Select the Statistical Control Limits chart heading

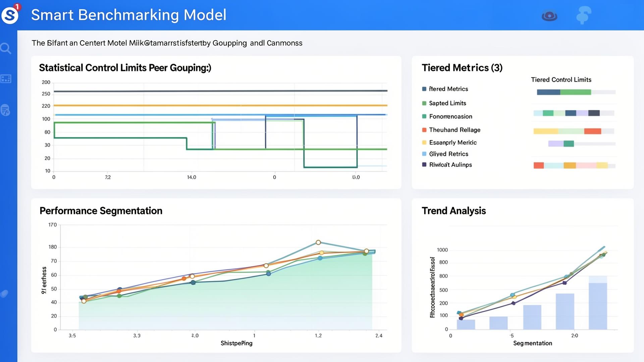tap(125, 68)
